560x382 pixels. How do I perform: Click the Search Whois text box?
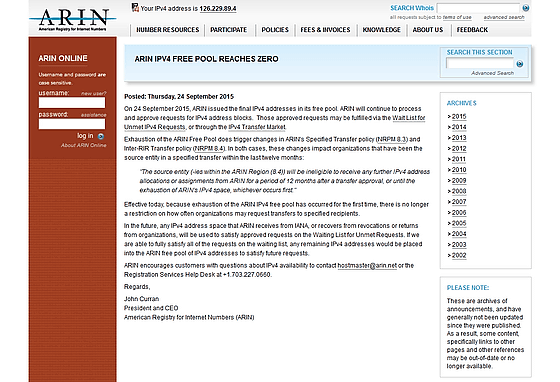coord(478,8)
